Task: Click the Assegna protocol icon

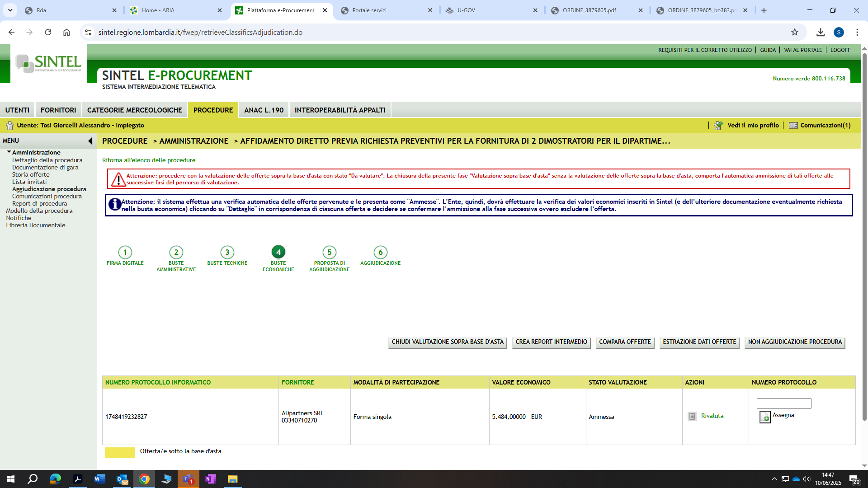Action: (x=764, y=417)
